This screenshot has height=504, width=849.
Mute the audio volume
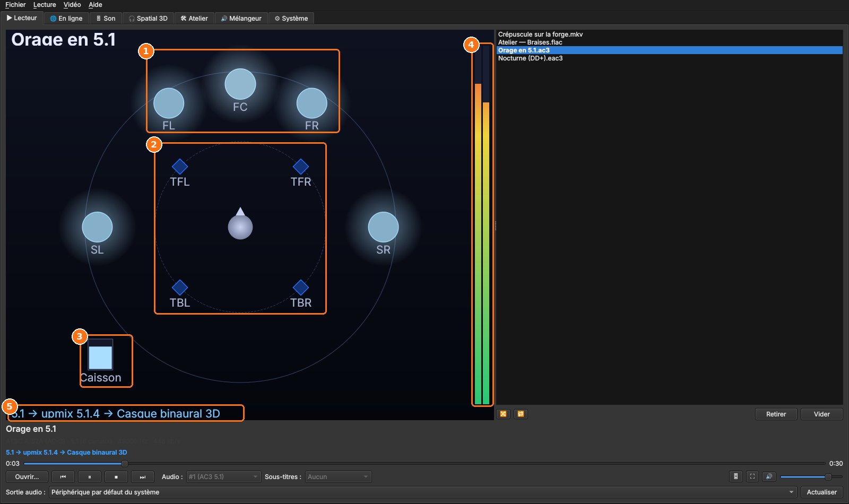769,476
